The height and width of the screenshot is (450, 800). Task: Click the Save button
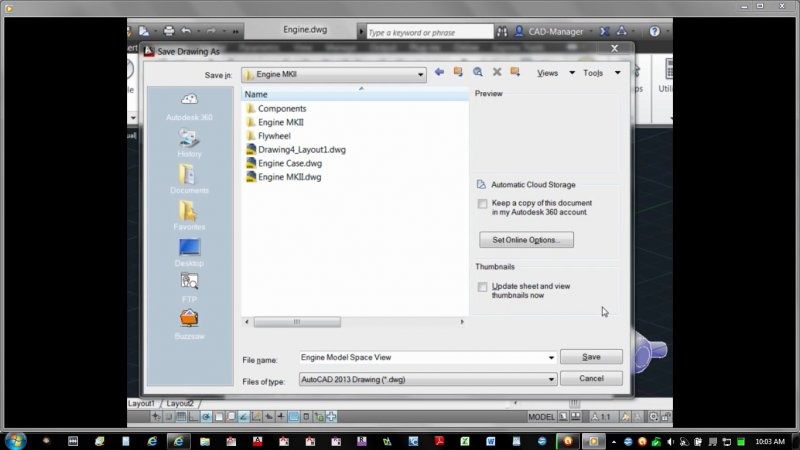[x=591, y=357]
